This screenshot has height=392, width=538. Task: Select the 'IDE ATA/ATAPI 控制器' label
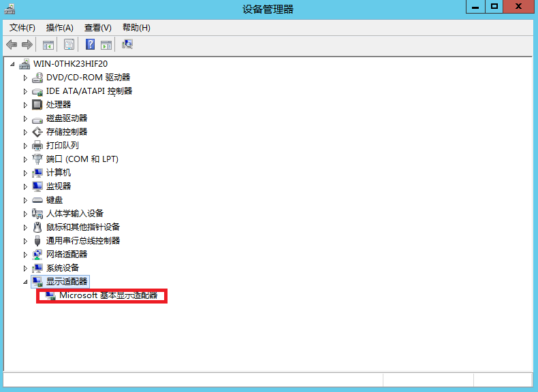[89, 91]
